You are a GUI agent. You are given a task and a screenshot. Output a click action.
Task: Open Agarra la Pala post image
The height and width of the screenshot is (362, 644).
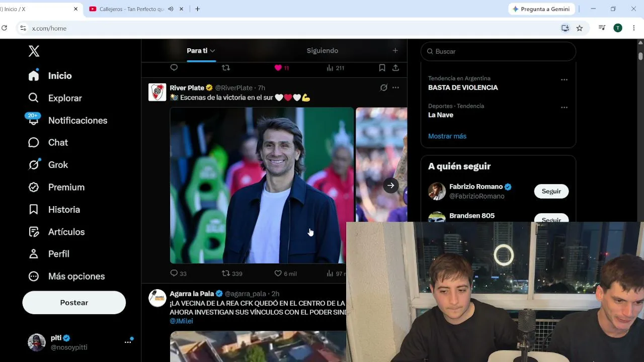point(258,346)
